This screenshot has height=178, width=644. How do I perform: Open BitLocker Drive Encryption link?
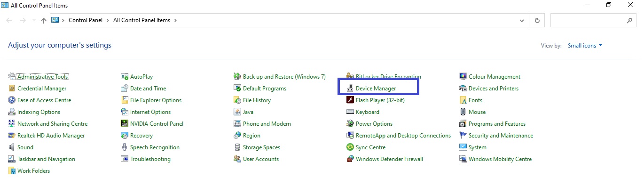388,77
